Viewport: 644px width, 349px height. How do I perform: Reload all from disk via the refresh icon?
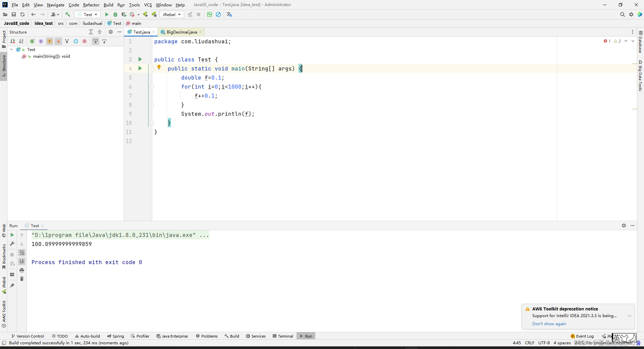(22, 14)
